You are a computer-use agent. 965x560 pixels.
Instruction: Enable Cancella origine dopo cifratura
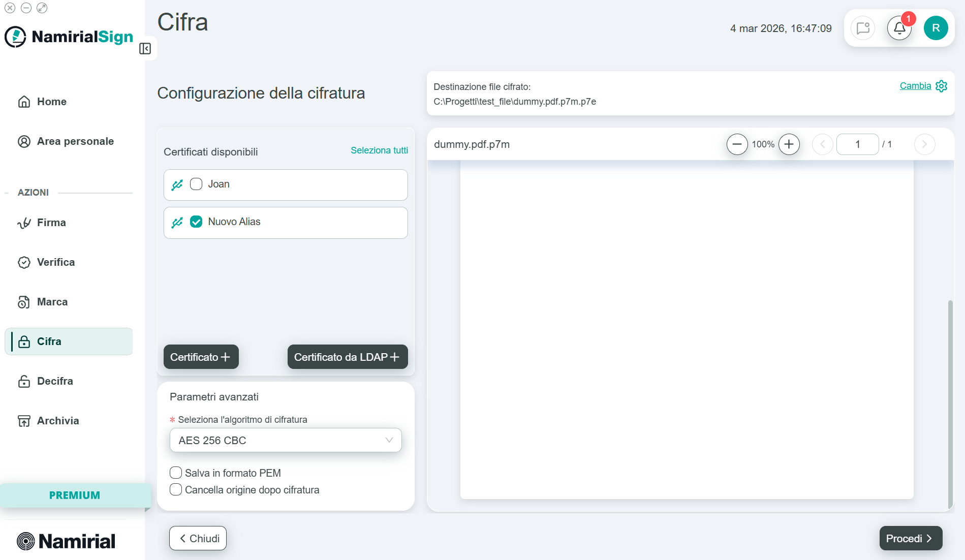[176, 489]
